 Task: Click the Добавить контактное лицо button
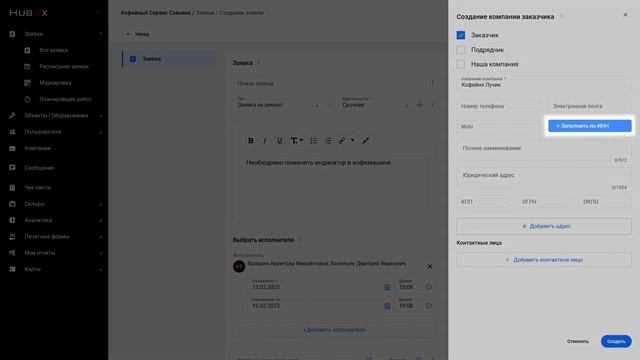(x=544, y=260)
